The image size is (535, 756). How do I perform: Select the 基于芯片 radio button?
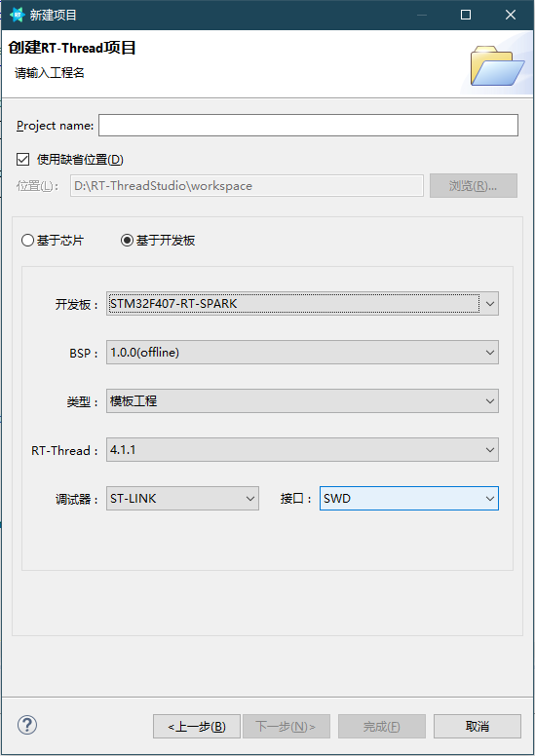click(x=27, y=240)
